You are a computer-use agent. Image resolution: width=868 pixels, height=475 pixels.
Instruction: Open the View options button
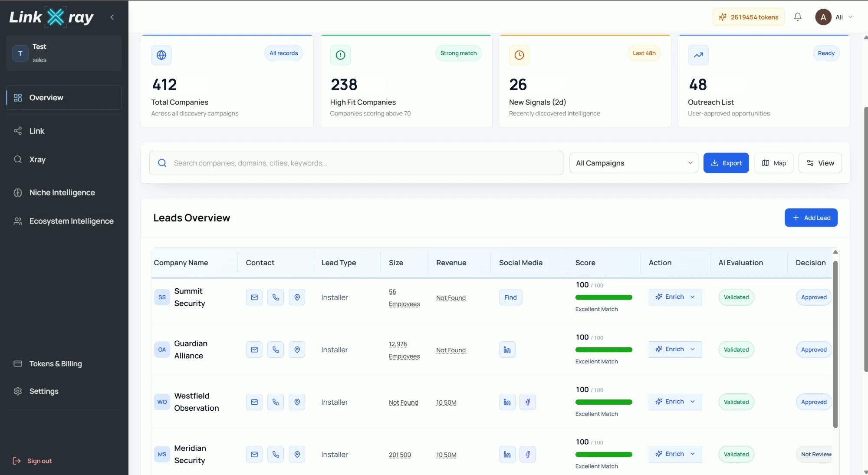(820, 163)
